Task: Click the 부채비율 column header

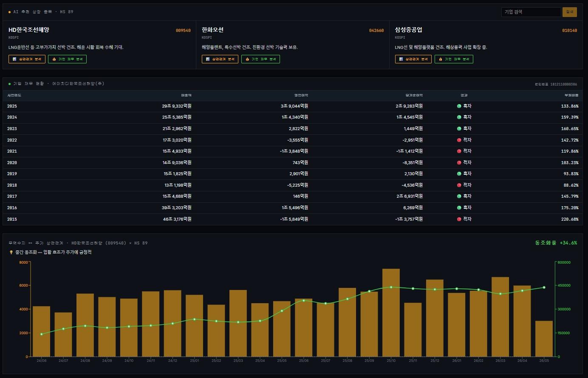Action: tap(571, 95)
